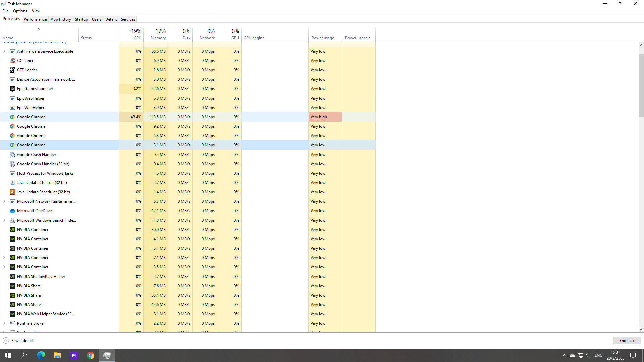Viewport: 644px width, 362px height.
Task: Select the EpicGamesLauncher icon
Action: coord(12,89)
